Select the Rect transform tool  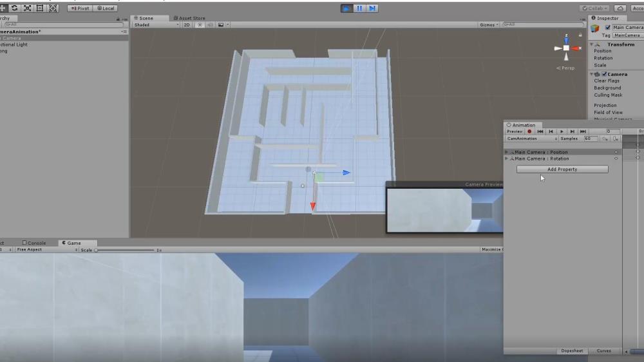point(40,8)
